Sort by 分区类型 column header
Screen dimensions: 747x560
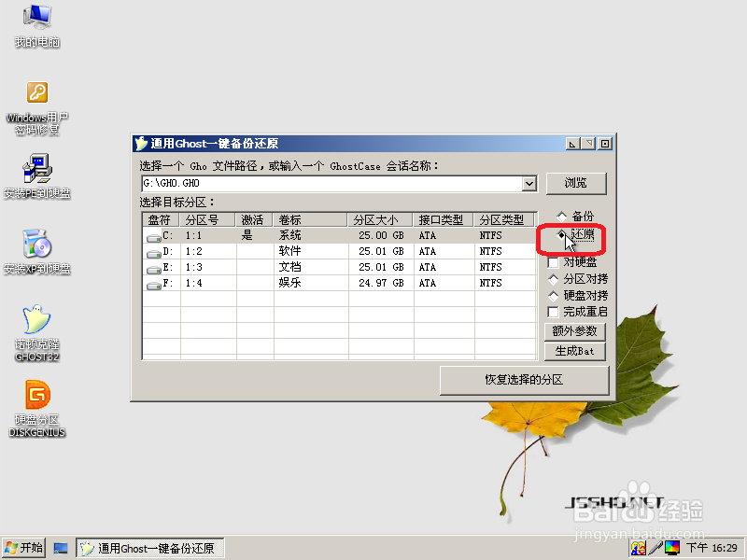tap(505, 219)
